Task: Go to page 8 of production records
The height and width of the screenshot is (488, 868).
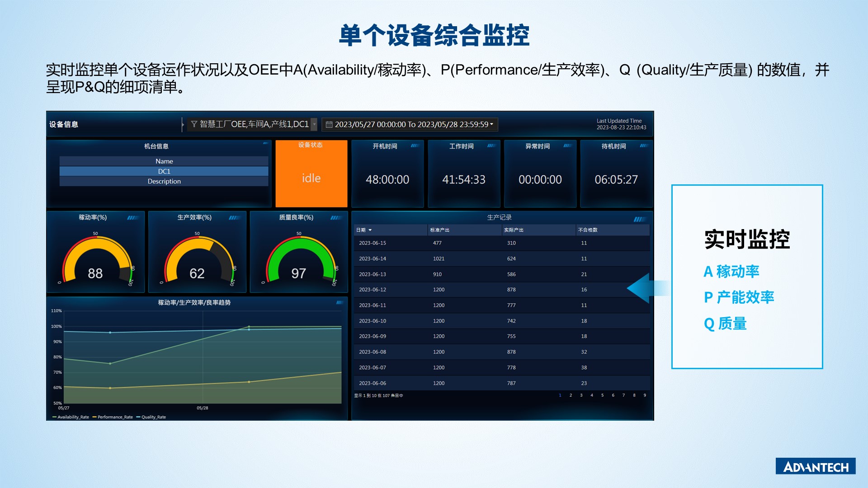Action: [634, 395]
